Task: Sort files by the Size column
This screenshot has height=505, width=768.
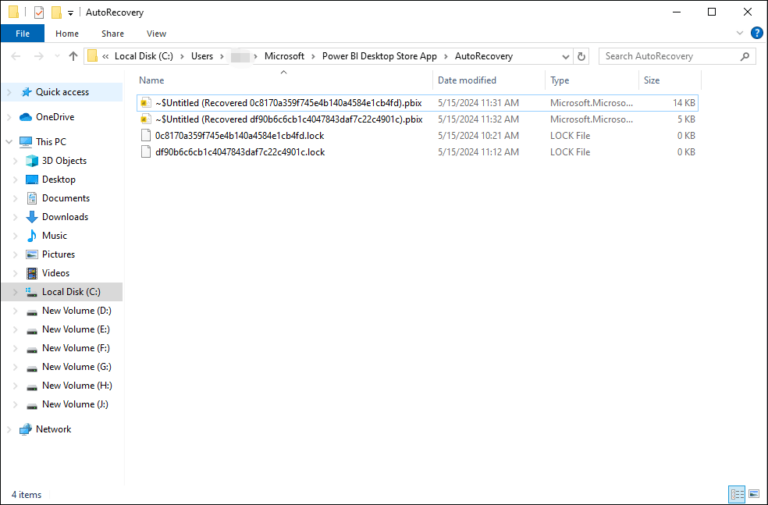Action: (670, 80)
